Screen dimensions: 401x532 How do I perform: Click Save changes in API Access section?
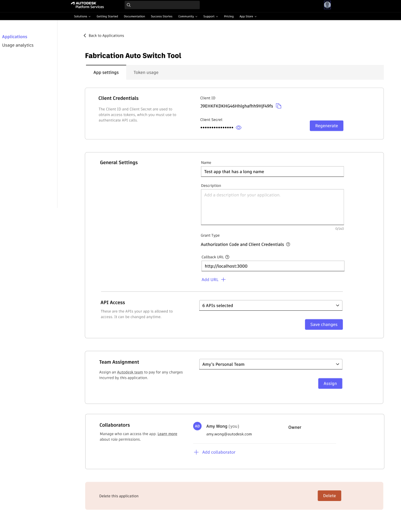pos(324,325)
